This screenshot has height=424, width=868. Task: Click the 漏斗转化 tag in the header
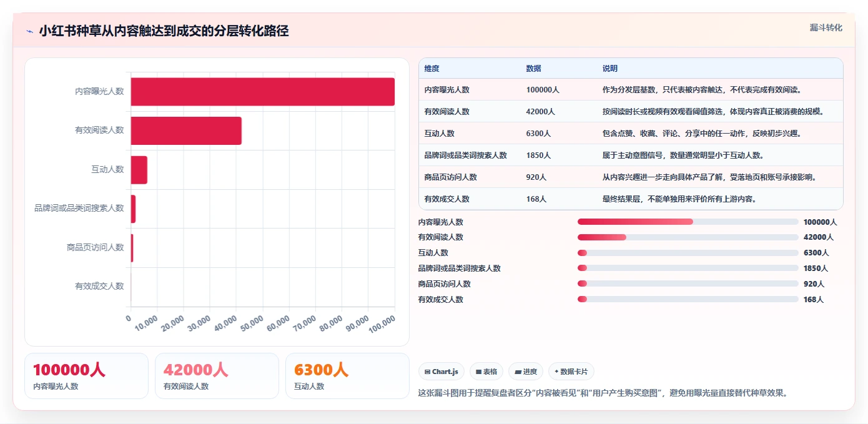click(x=826, y=27)
